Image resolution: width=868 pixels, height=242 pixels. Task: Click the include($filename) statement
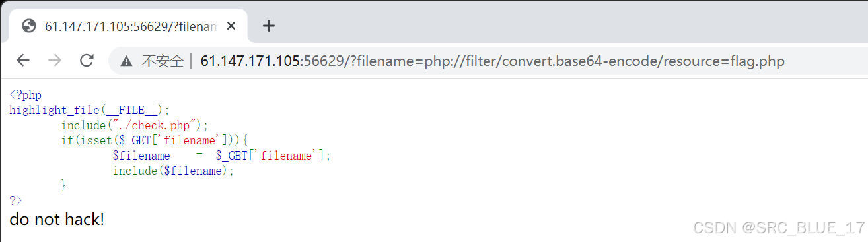click(x=173, y=171)
